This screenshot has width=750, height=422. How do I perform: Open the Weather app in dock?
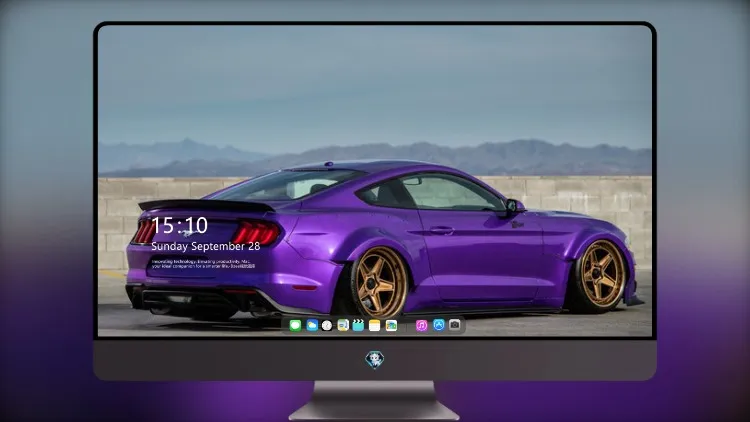click(x=312, y=325)
